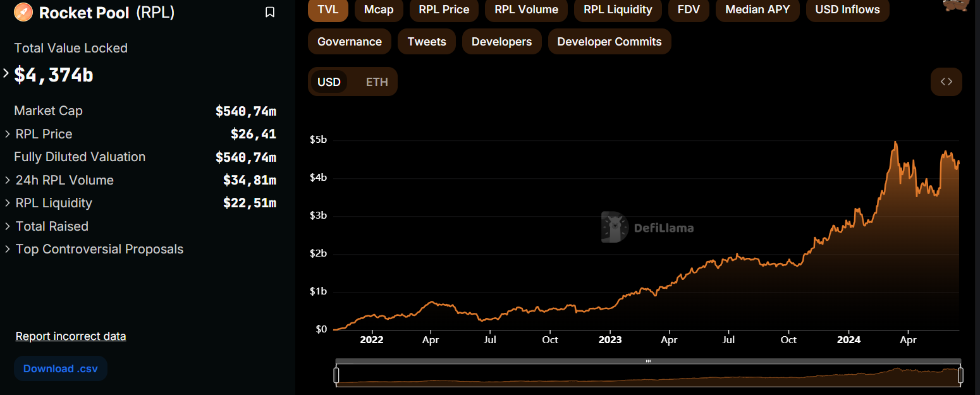Toggle the TVL chart metric
The height and width of the screenshot is (395, 980).
pyautogui.click(x=328, y=9)
